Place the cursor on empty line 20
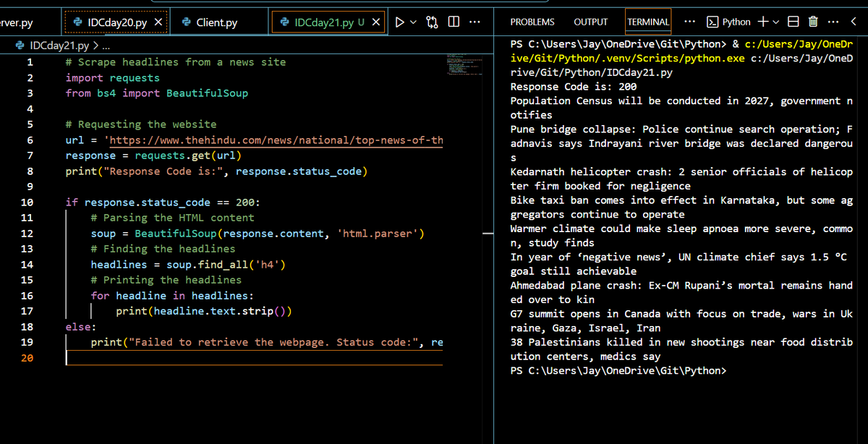868x444 pixels. [253, 358]
